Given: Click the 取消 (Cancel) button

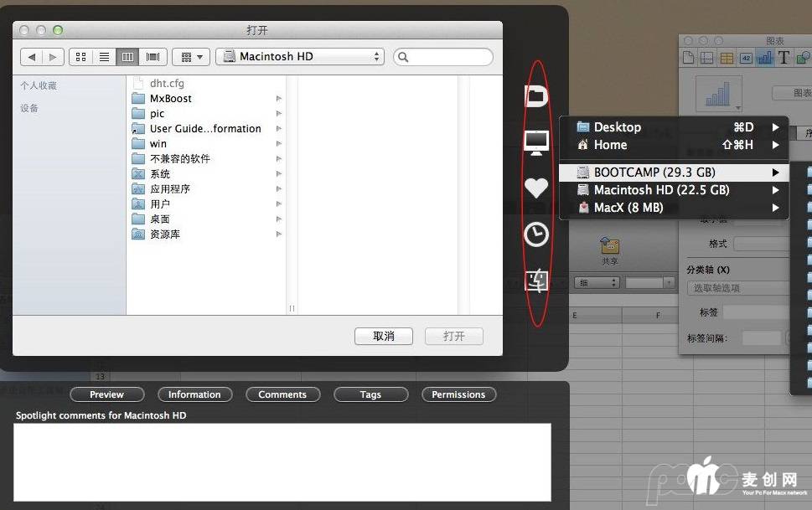Looking at the screenshot, I should (x=384, y=336).
